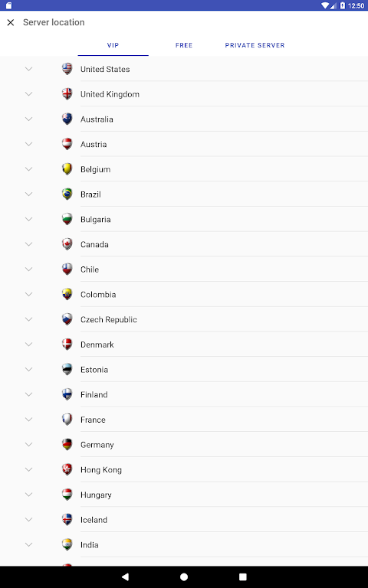Tap the Canada flag shield icon

(67, 244)
